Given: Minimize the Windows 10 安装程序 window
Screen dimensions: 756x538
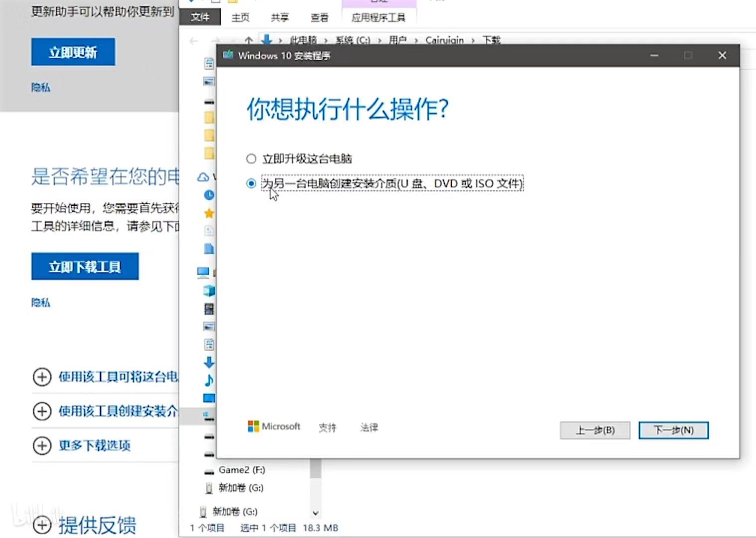Looking at the screenshot, I should click(x=654, y=55).
